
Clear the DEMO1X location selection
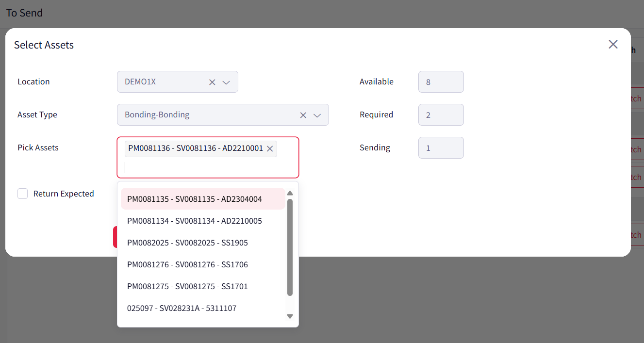pos(212,82)
